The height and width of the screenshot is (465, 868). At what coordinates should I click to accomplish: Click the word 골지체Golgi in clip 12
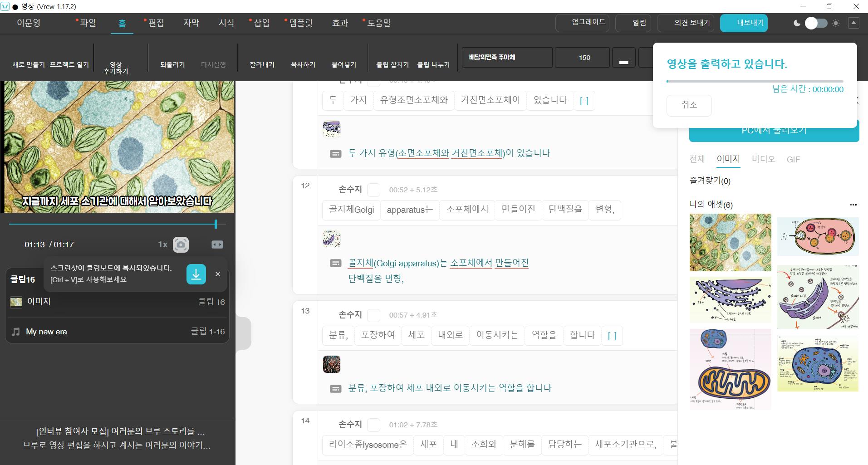click(x=352, y=210)
